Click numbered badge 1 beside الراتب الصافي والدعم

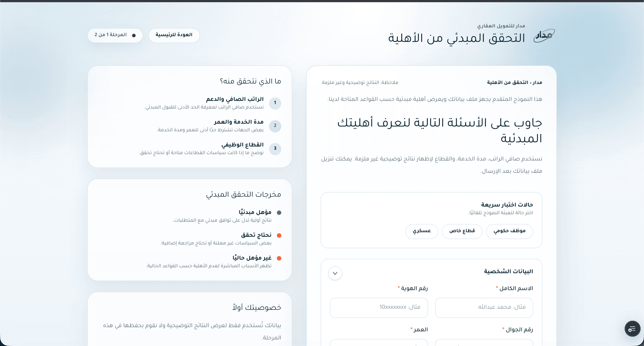[275, 103]
